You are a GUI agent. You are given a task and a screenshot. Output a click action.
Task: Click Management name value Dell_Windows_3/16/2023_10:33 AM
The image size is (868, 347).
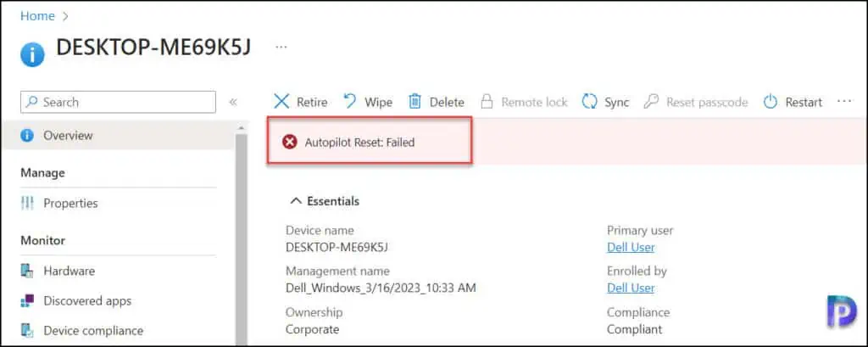pos(381,288)
